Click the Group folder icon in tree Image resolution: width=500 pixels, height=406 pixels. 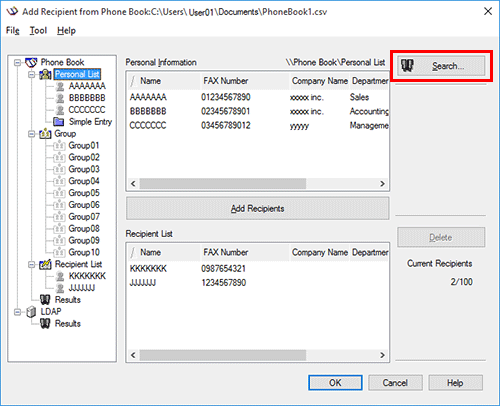point(45,134)
